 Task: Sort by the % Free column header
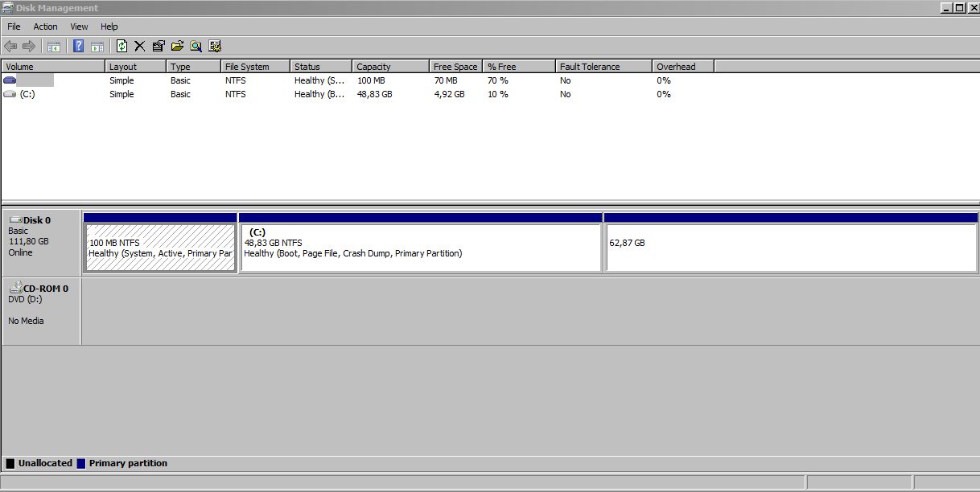click(x=519, y=67)
